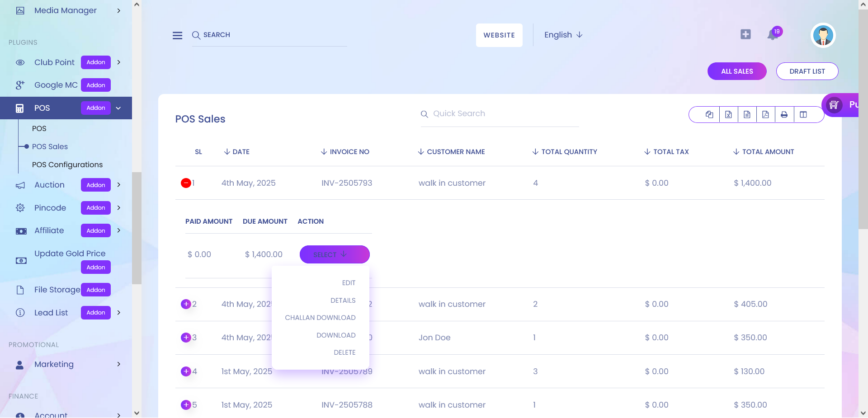Expand Affiliate submenu chevron
The width and height of the screenshot is (868, 418).
point(119,230)
